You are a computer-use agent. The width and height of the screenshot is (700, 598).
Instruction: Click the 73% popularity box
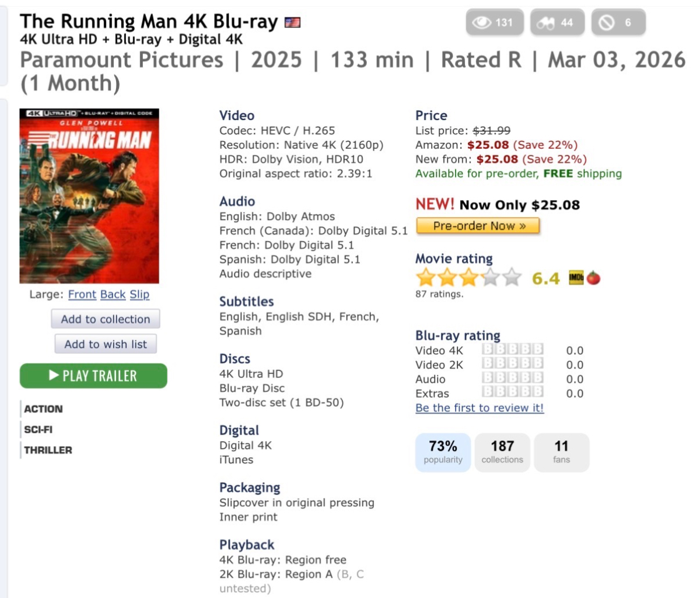pyautogui.click(x=443, y=452)
